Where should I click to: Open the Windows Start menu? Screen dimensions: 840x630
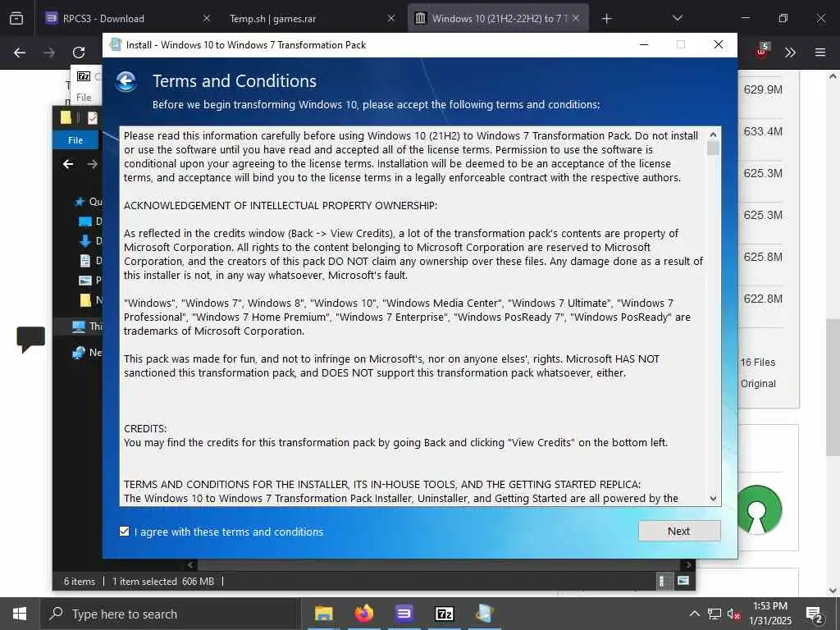pyautogui.click(x=20, y=614)
